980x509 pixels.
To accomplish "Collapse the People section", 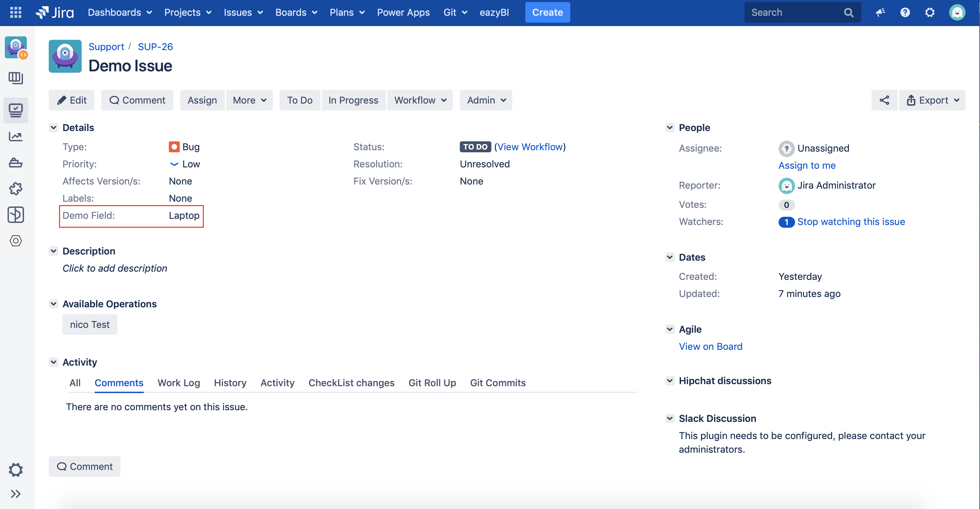I will (669, 128).
